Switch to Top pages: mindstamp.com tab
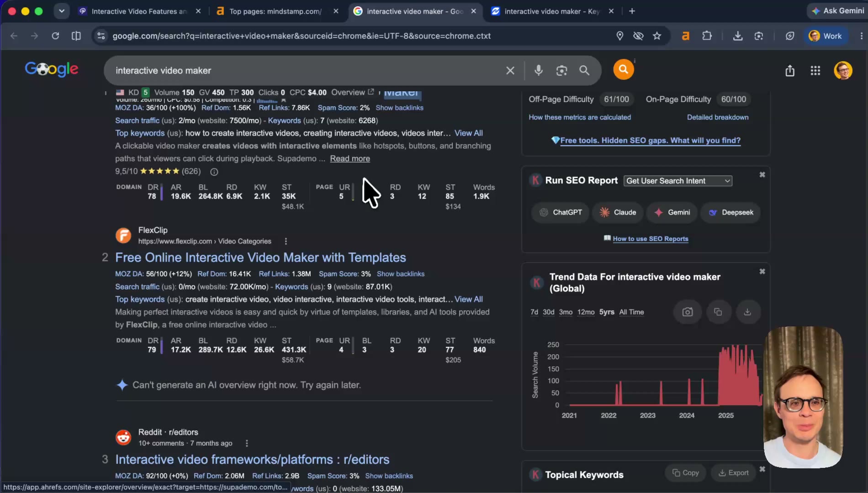The image size is (868, 493). (275, 11)
